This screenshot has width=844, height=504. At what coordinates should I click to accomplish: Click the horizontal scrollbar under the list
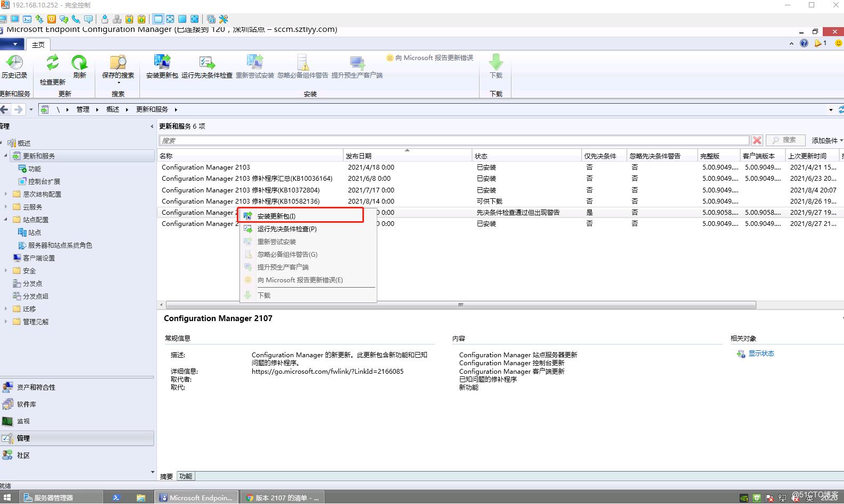click(x=461, y=305)
